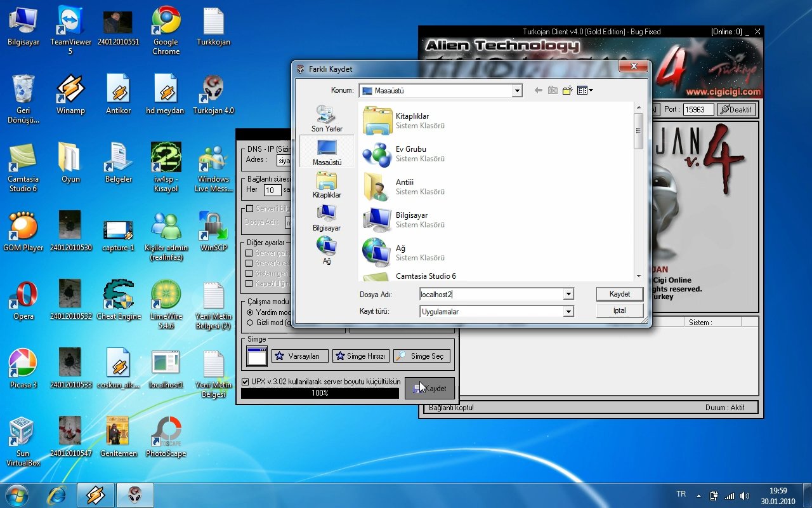The width and height of the screenshot is (812, 508).
Task: Open the TeamViewer 5 desktop shortcut
Action: point(70,30)
